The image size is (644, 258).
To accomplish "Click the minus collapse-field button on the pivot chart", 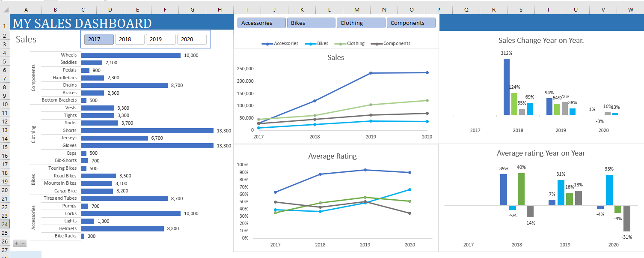I will click(23, 243).
